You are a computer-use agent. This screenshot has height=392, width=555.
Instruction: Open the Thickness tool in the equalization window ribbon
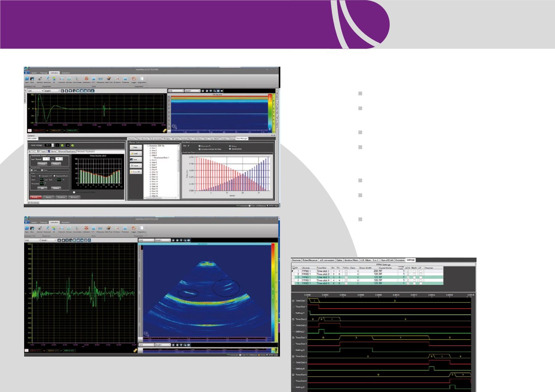coord(125,79)
